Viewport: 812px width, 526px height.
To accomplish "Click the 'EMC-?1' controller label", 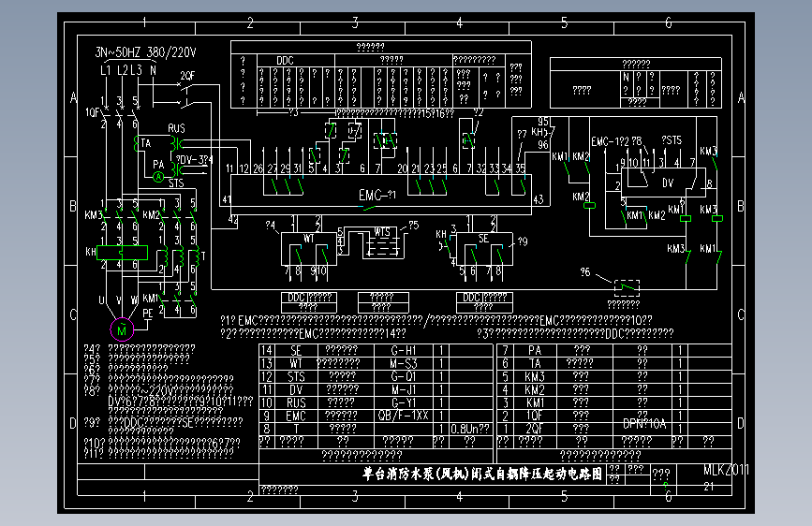I will click(x=377, y=196).
